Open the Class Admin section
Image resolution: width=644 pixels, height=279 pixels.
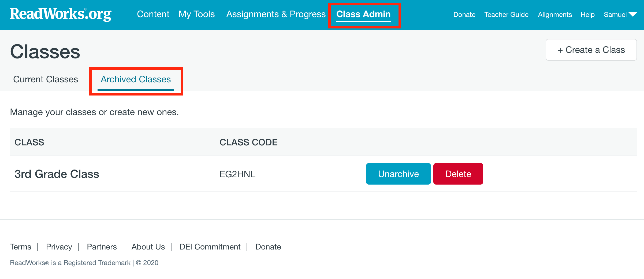click(x=363, y=14)
